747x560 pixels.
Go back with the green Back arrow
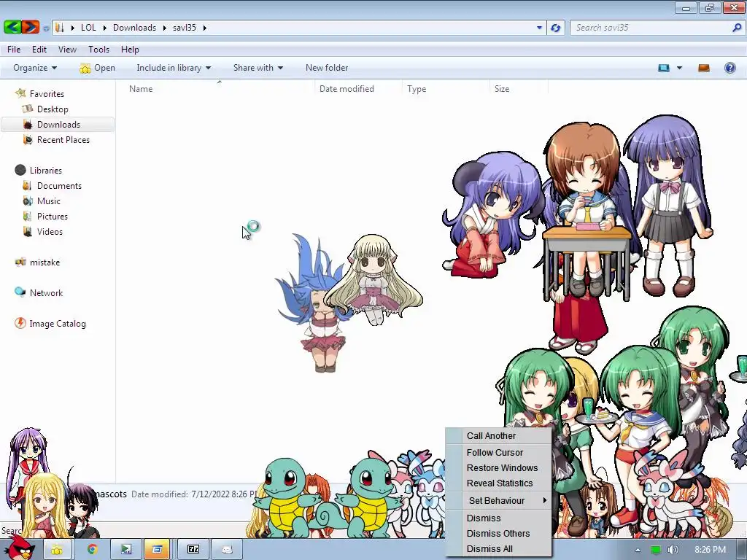(x=12, y=27)
